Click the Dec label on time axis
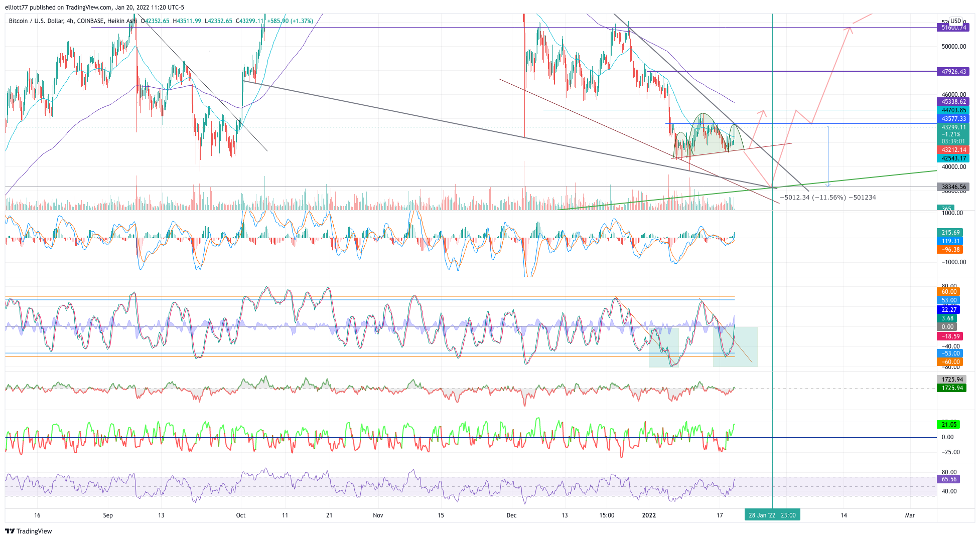This screenshot has height=540, width=980. coord(511,515)
